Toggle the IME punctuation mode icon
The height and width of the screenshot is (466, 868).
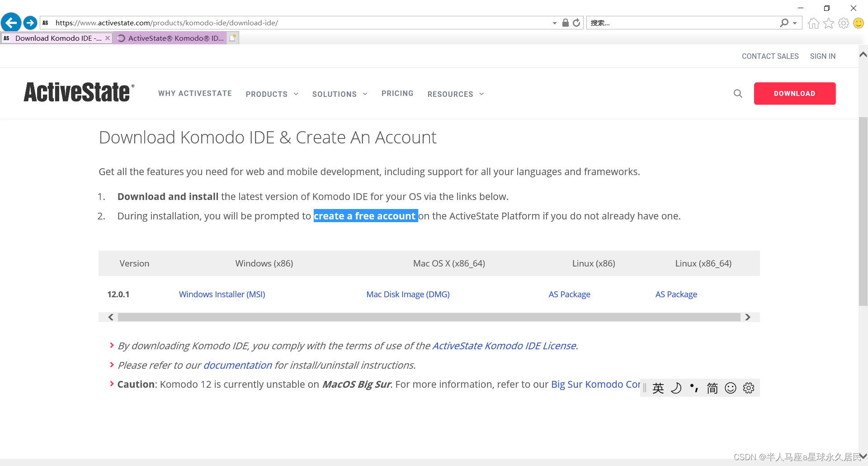click(694, 388)
